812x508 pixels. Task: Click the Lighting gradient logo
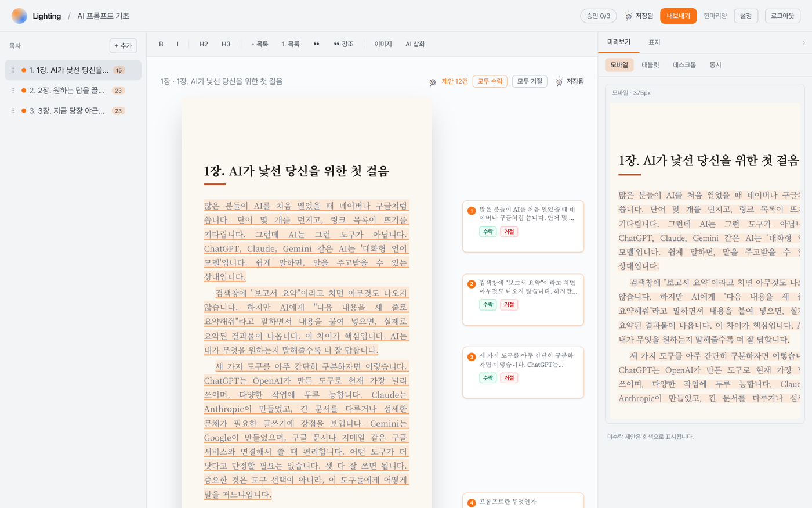[19, 16]
